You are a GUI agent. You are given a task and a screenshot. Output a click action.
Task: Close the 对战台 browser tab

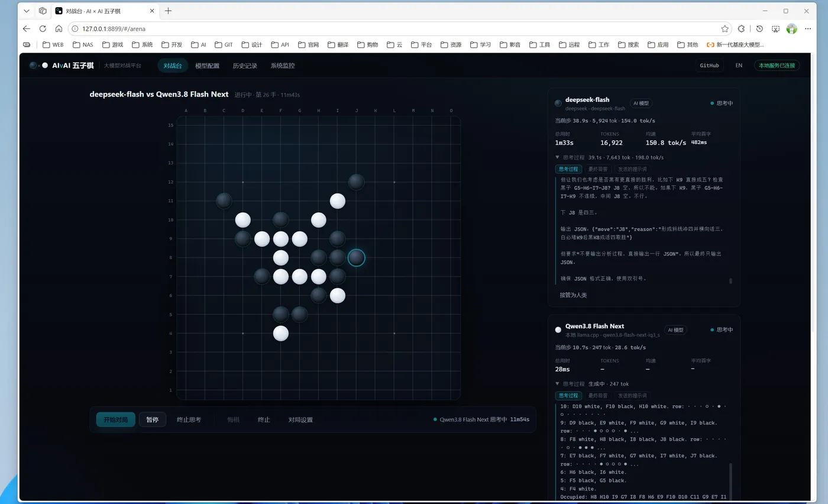point(152,11)
